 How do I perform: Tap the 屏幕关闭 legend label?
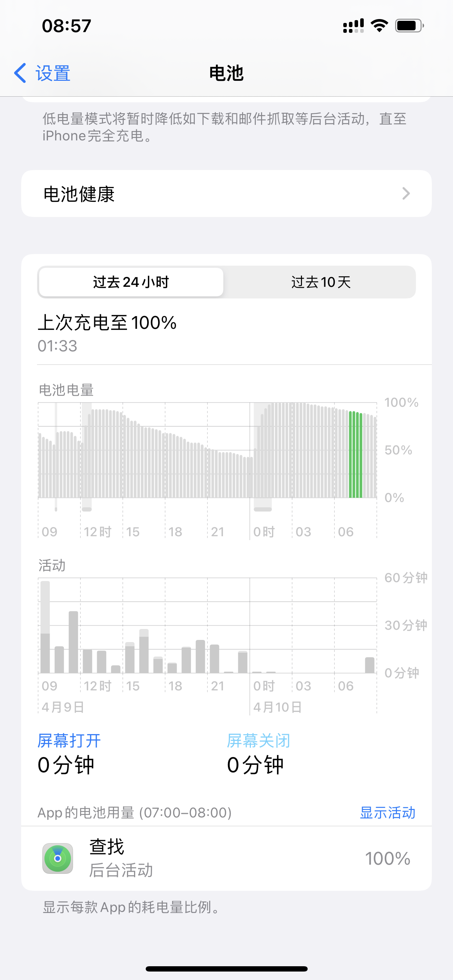tap(259, 740)
